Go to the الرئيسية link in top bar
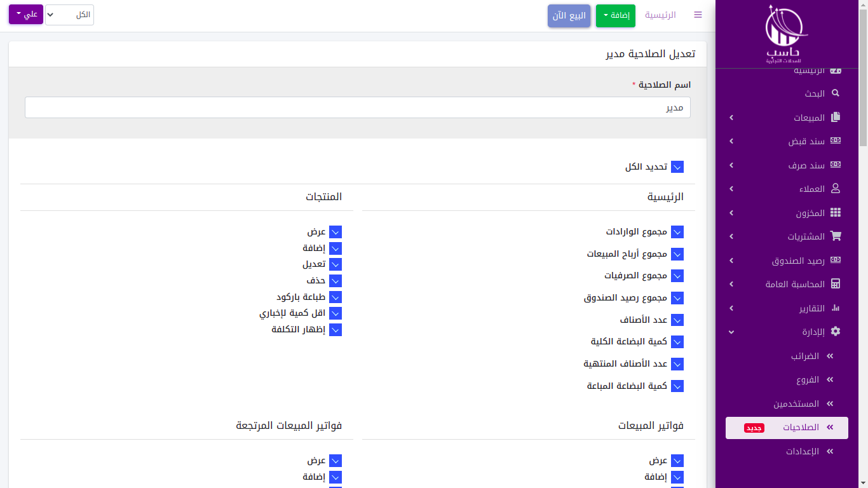The height and width of the screenshot is (488, 868). (660, 15)
